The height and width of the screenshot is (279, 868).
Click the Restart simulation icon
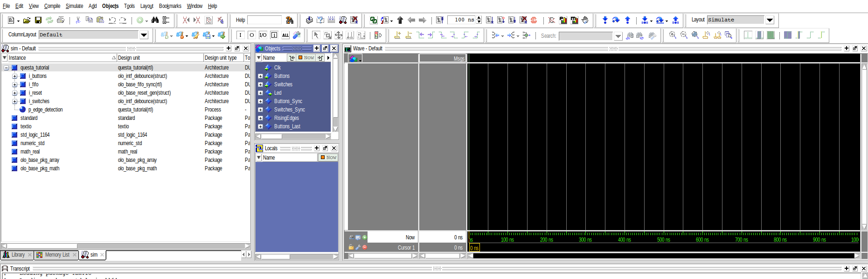(x=440, y=20)
